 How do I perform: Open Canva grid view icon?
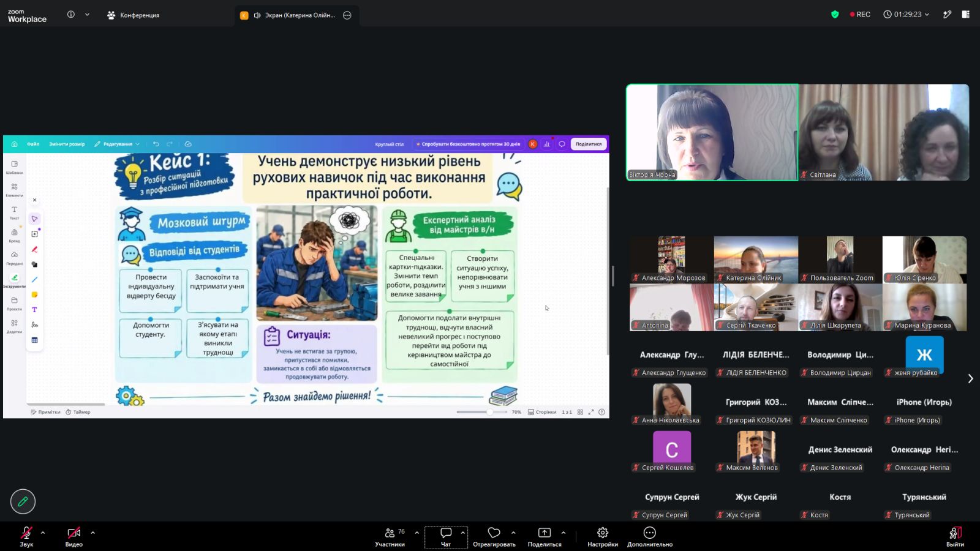pos(580,412)
